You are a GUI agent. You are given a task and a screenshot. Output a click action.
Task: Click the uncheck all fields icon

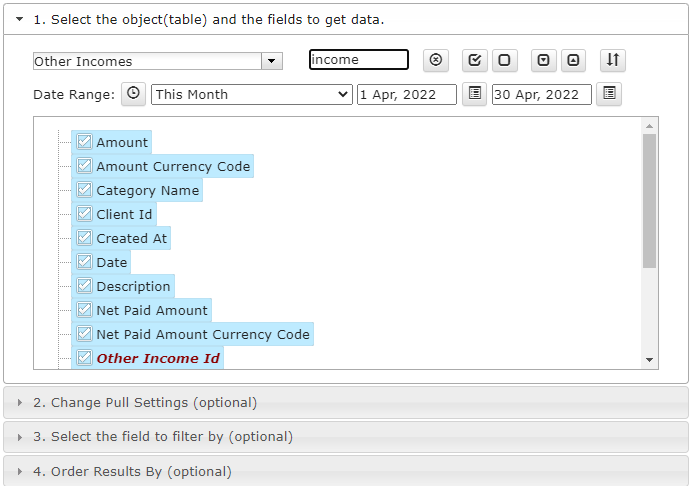point(504,60)
